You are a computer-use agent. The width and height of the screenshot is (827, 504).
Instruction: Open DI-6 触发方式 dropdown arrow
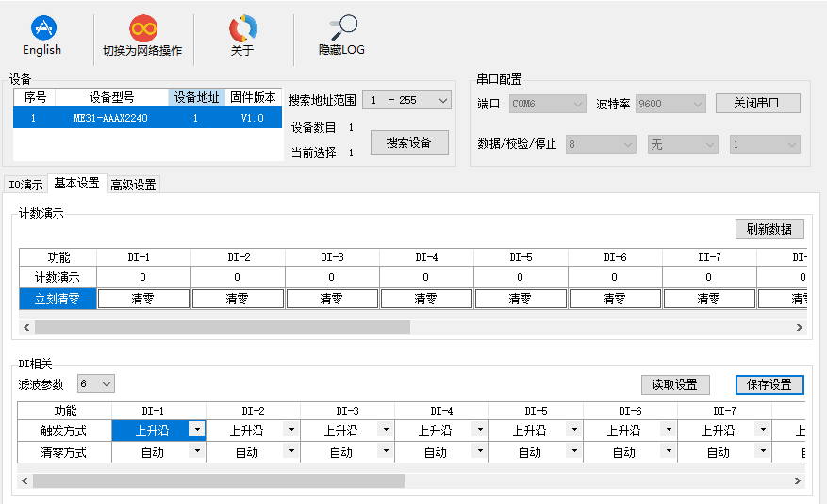click(x=669, y=430)
